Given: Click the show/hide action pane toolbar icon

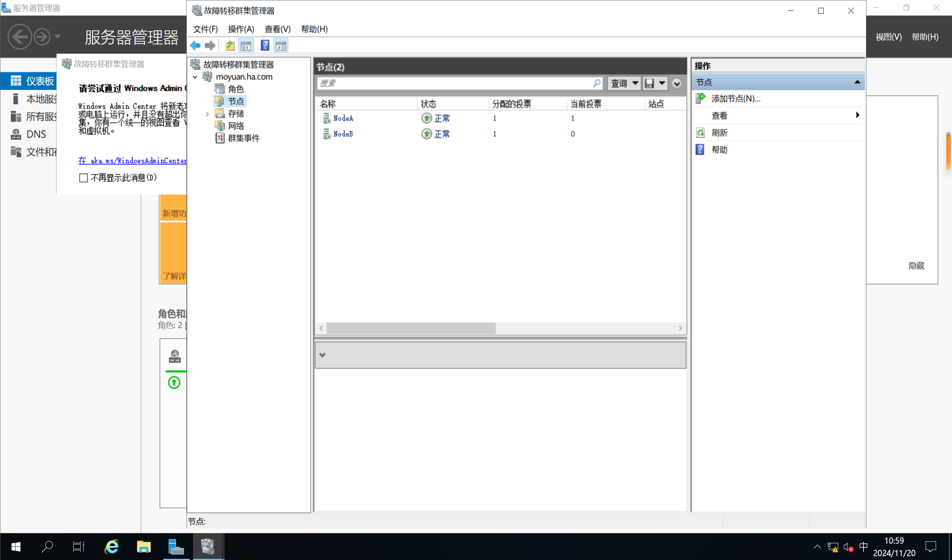Looking at the screenshot, I should click(x=281, y=46).
